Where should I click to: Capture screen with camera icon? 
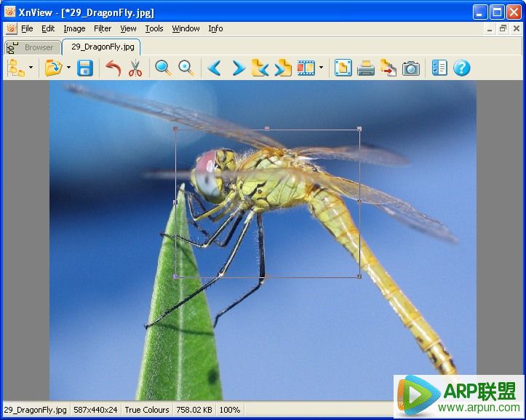(x=411, y=68)
